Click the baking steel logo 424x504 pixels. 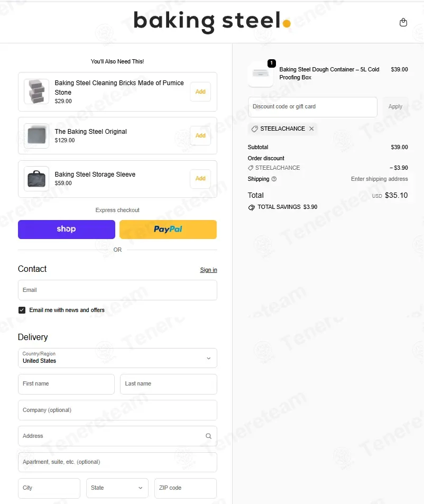point(212,21)
